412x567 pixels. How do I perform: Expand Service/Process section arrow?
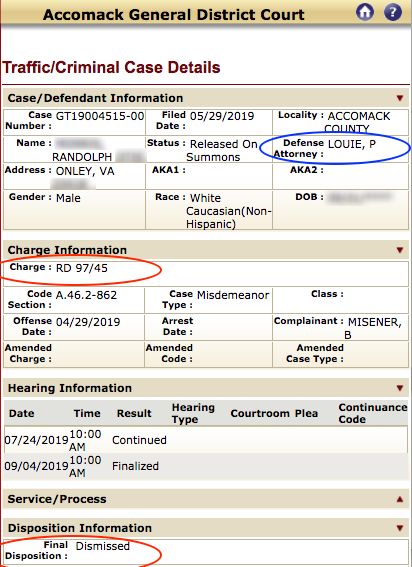400,499
